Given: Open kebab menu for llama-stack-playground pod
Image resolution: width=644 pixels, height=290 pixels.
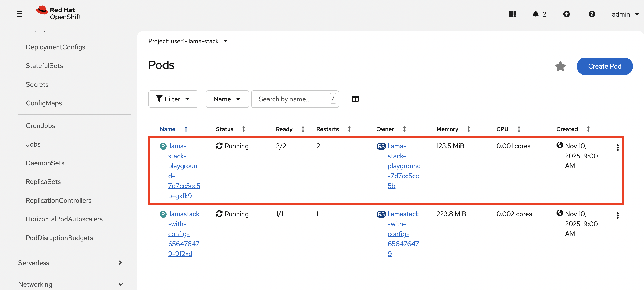Looking at the screenshot, I should click(617, 148).
